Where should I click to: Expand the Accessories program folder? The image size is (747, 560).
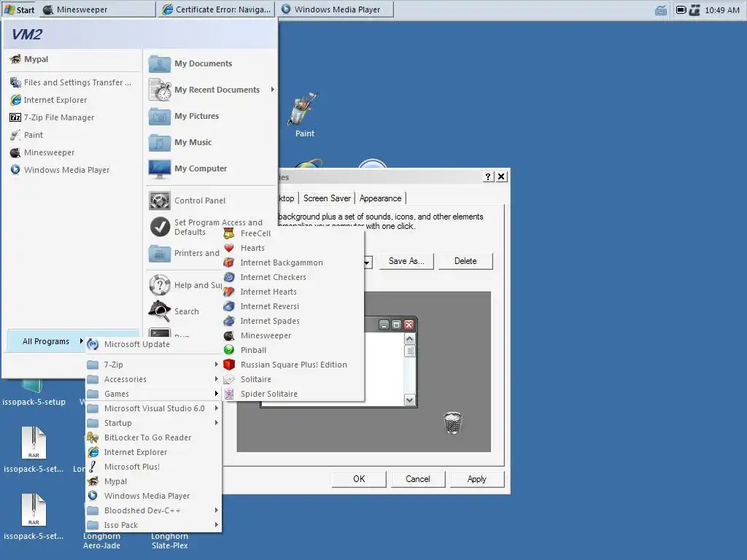pyautogui.click(x=153, y=379)
